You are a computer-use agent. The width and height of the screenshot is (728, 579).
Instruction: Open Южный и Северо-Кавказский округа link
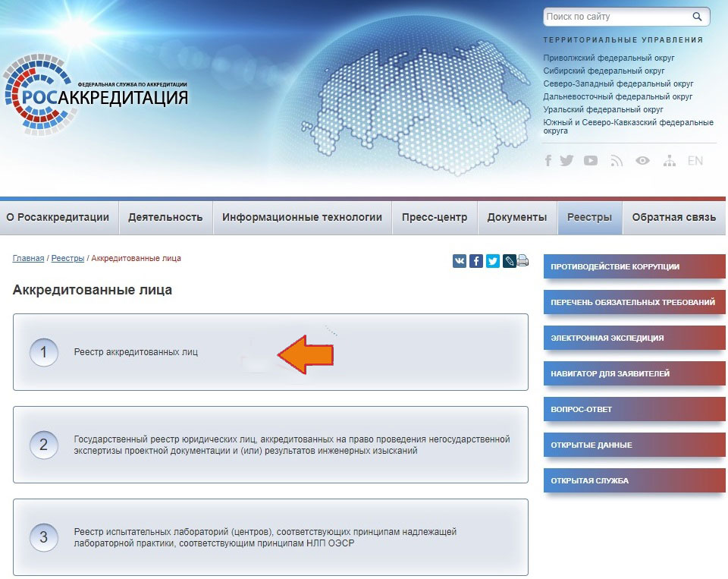[x=628, y=127]
